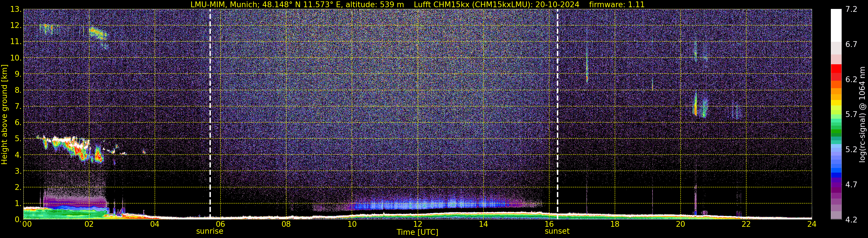Click the time axis tick '10'
The height and width of the screenshot is (238, 868).
[x=352, y=224]
